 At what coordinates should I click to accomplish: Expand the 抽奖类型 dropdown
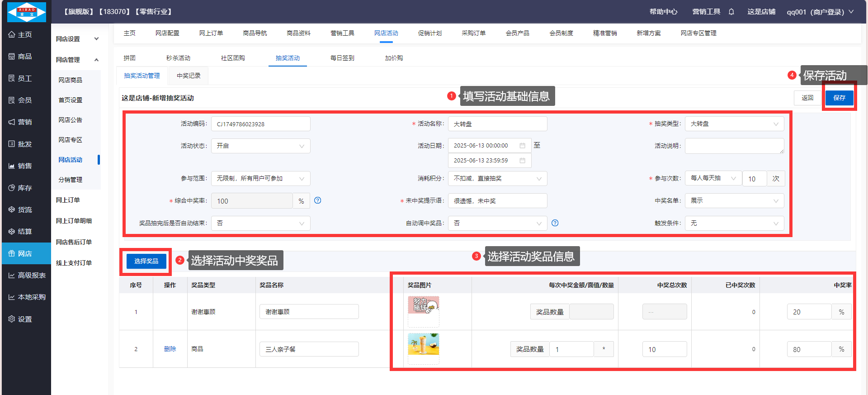(734, 124)
